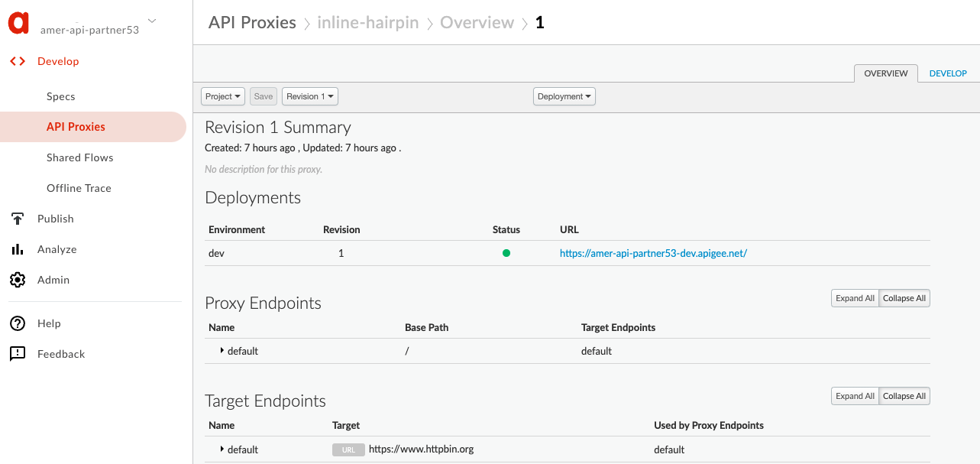Click the 'No description for this proxy' text
The width and height of the screenshot is (980, 464).
264,169
